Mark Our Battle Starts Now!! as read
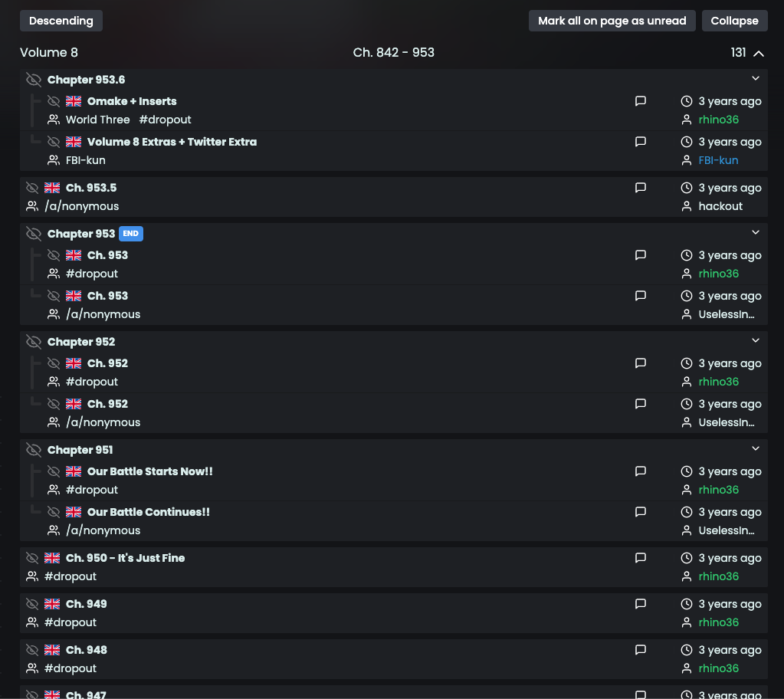Screen dimensions: 784x699 tap(54, 471)
